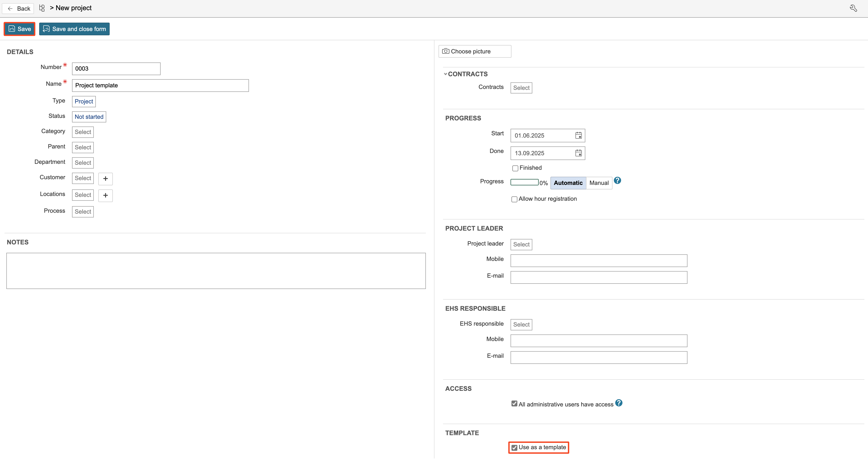Enable Allow hour registration
868x463 pixels.
click(514, 199)
